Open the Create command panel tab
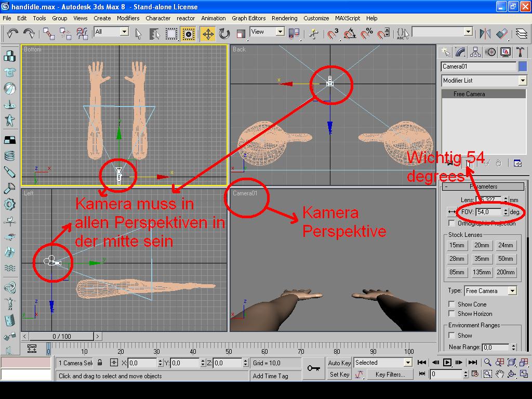This screenshot has height=399, width=532. 446,52
